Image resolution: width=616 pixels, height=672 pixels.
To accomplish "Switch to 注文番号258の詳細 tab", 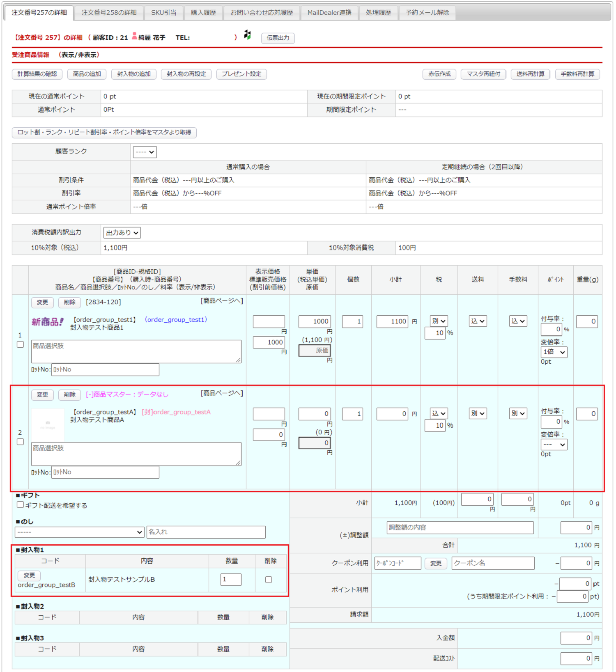I will pyautogui.click(x=109, y=13).
